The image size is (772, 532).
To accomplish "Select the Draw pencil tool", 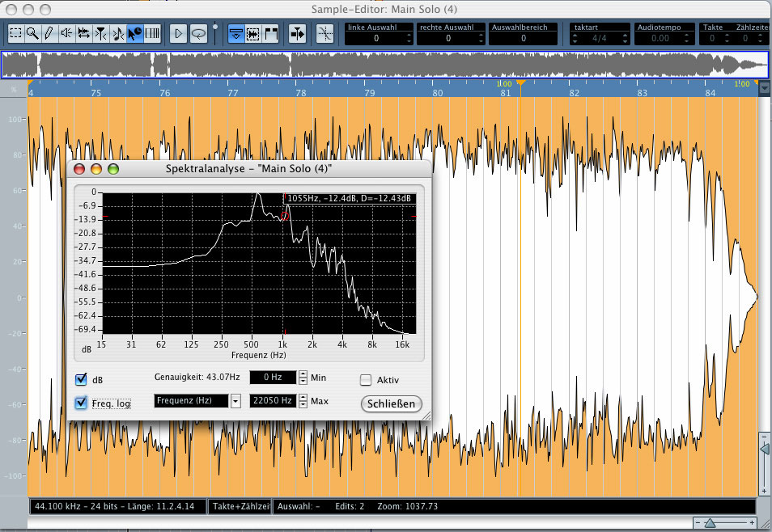I will (x=49, y=33).
